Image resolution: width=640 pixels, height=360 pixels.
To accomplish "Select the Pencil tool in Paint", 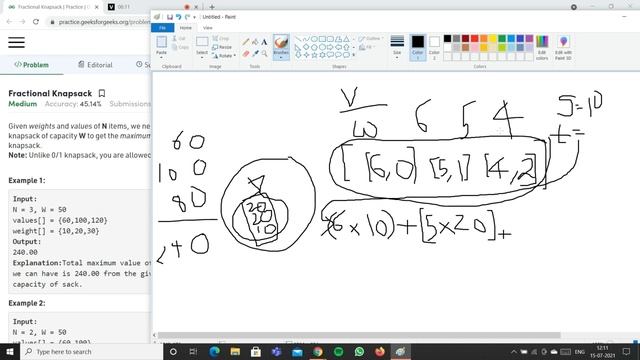I will [245, 42].
